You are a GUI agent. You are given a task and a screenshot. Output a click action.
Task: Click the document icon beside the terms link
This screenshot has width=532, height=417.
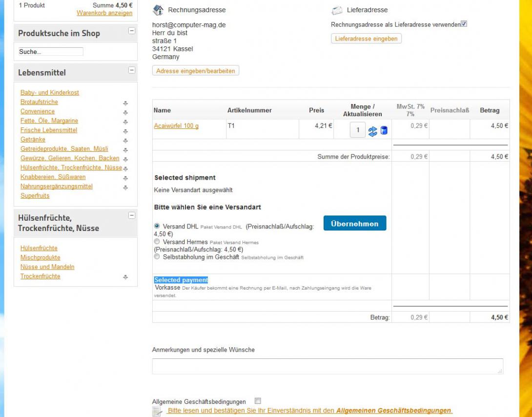coord(157,412)
